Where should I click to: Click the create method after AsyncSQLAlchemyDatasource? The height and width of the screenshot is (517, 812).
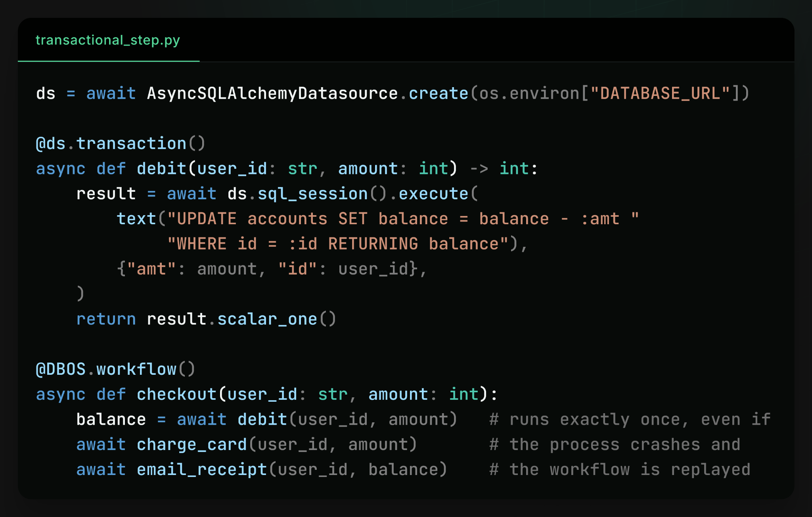(x=439, y=93)
